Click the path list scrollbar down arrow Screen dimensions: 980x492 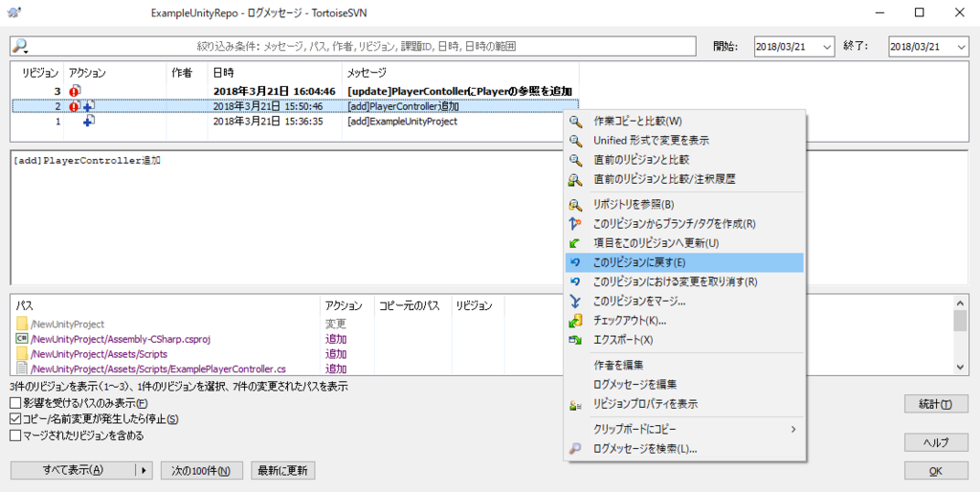click(959, 368)
